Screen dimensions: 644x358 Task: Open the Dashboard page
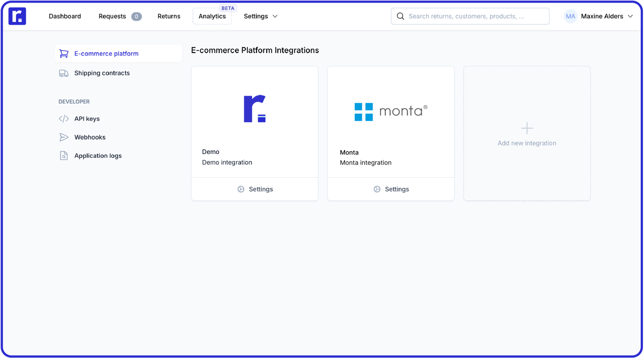[65, 16]
